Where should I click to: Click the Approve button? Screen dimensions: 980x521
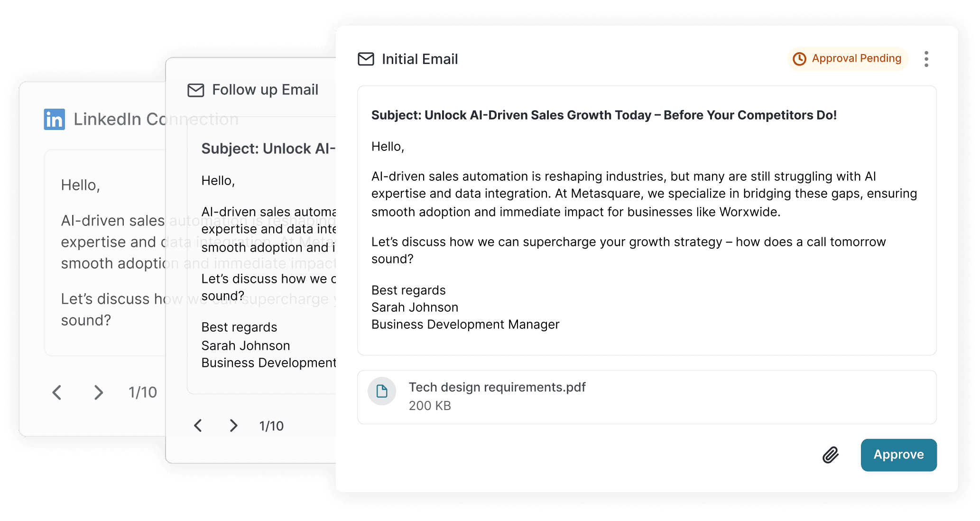click(898, 455)
